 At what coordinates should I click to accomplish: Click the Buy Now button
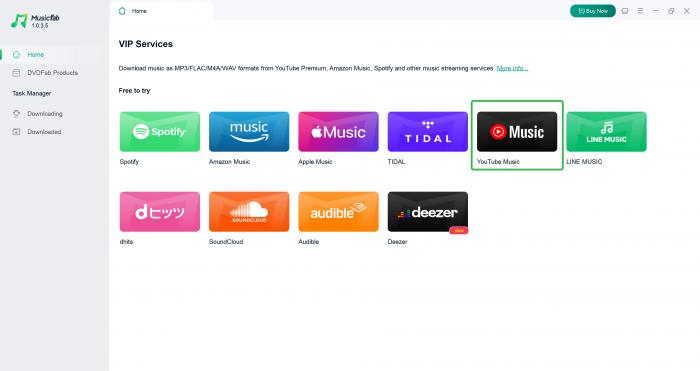(x=593, y=11)
